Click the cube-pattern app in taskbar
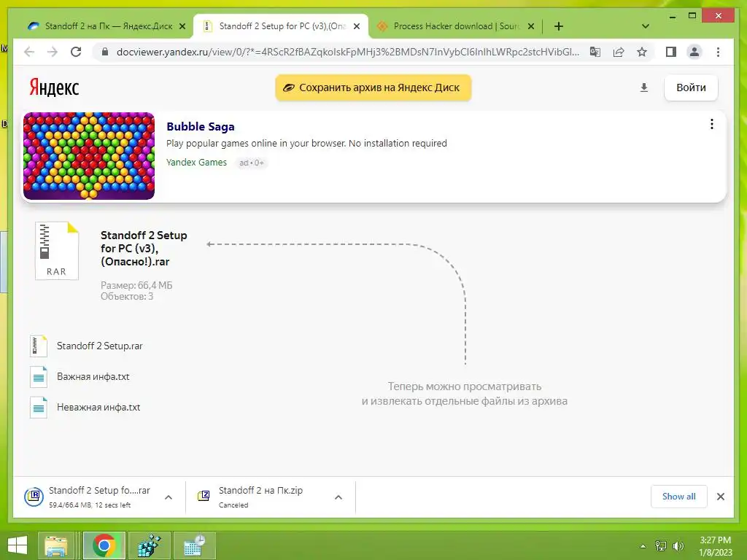The height and width of the screenshot is (560, 747). click(x=149, y=545)
